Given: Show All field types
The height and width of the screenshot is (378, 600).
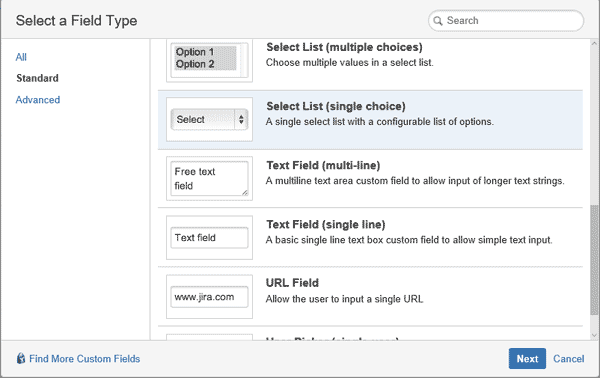Looking at the screenshot, I should 21,57.
